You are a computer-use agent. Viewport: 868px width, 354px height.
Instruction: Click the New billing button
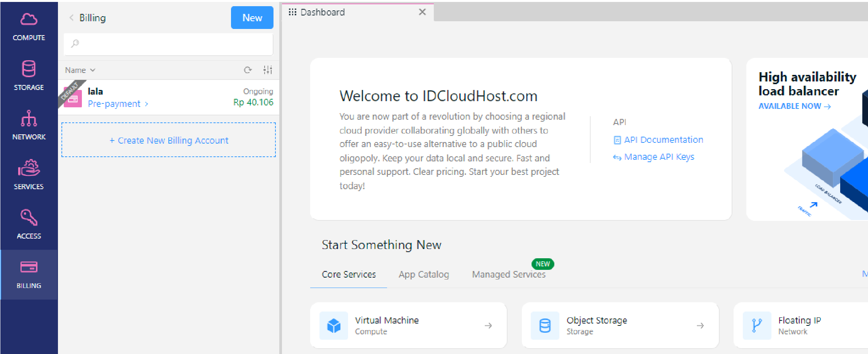252,17
